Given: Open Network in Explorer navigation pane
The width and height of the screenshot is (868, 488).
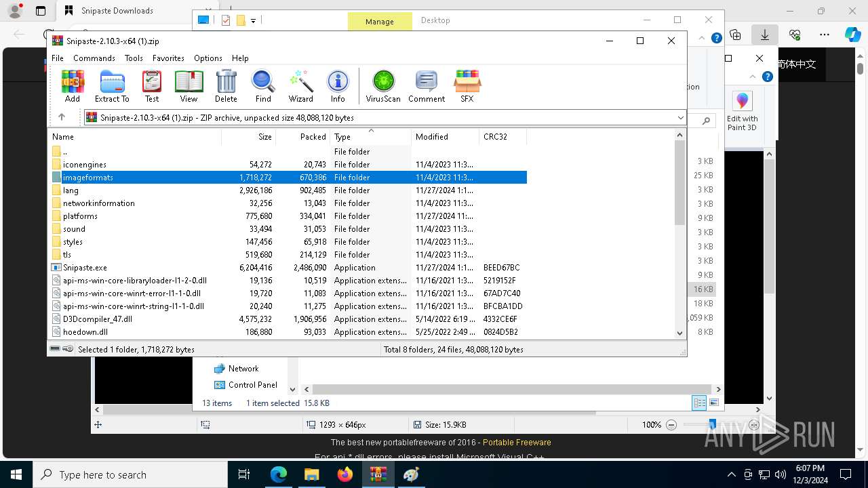Looking at the screenshot, I should point(243,369).
